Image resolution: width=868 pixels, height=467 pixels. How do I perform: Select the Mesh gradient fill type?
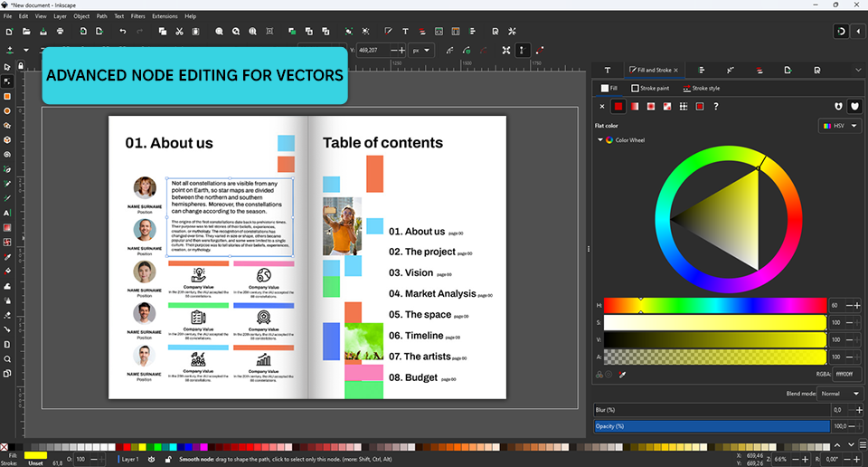667,107
